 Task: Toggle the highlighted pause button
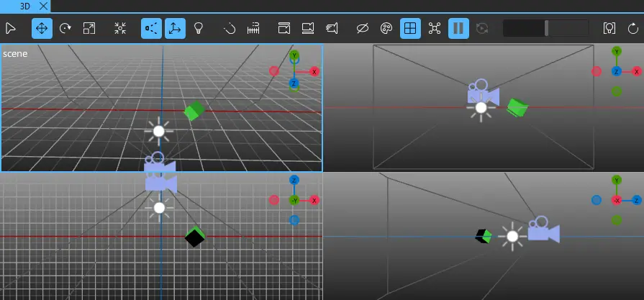pyautogui.click(x=458, y=29)
